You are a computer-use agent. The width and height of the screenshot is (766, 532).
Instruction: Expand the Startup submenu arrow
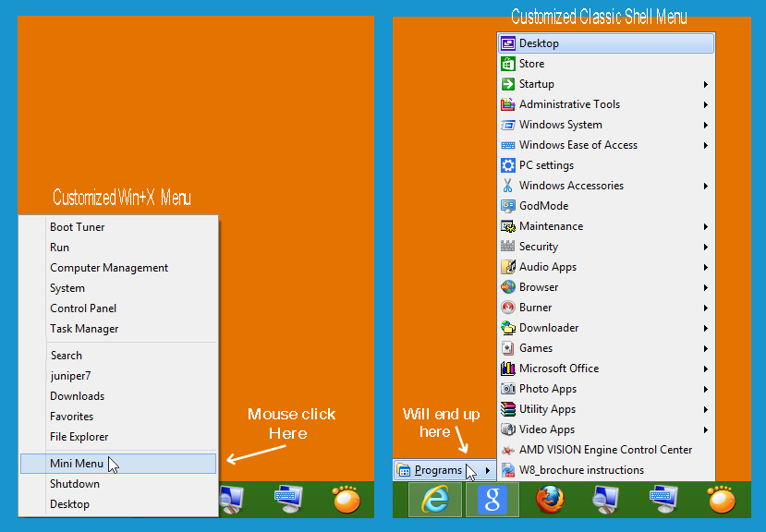tap(705, 84)
